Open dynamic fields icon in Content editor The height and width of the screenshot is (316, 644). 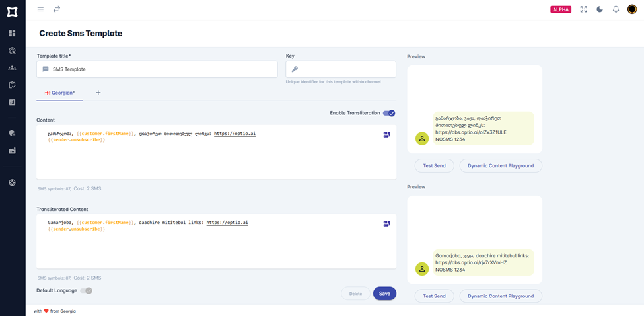pos(387,134)
